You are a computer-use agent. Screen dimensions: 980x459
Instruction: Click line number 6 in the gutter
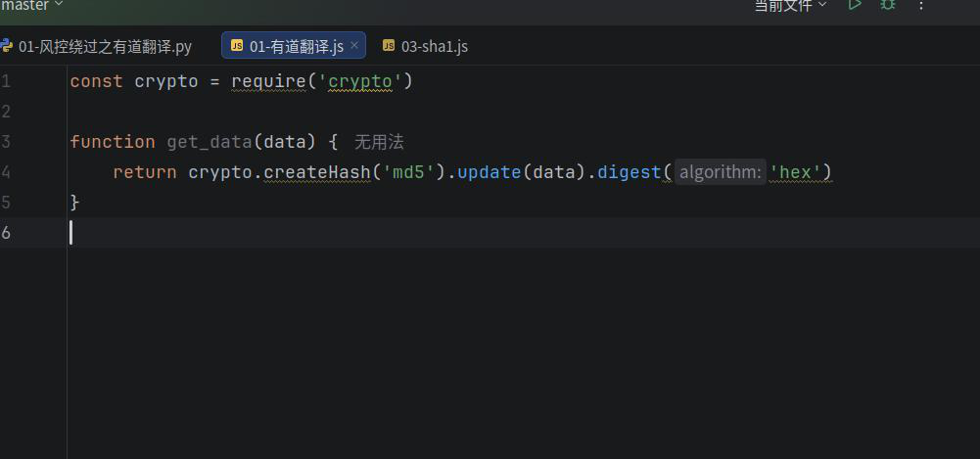point(6,233)
